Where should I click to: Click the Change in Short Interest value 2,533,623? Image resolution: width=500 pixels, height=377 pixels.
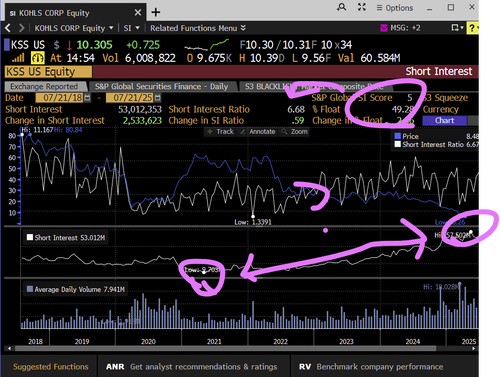coord(142,120)
